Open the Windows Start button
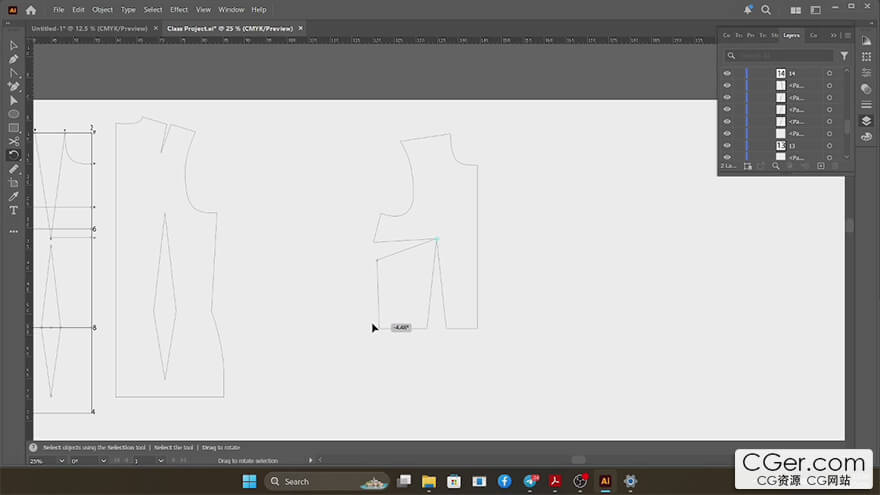 (x=249, y=482)
